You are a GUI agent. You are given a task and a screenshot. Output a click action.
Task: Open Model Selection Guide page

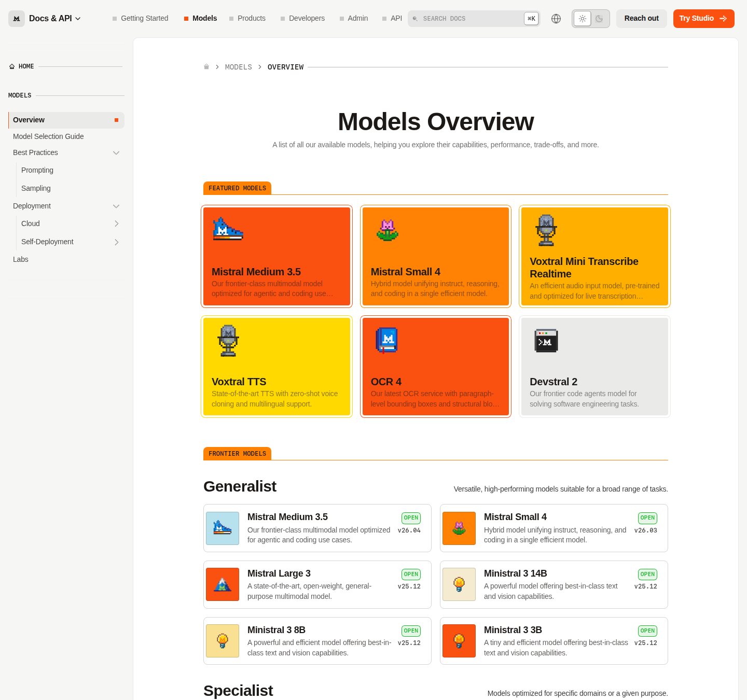(48, 136)
